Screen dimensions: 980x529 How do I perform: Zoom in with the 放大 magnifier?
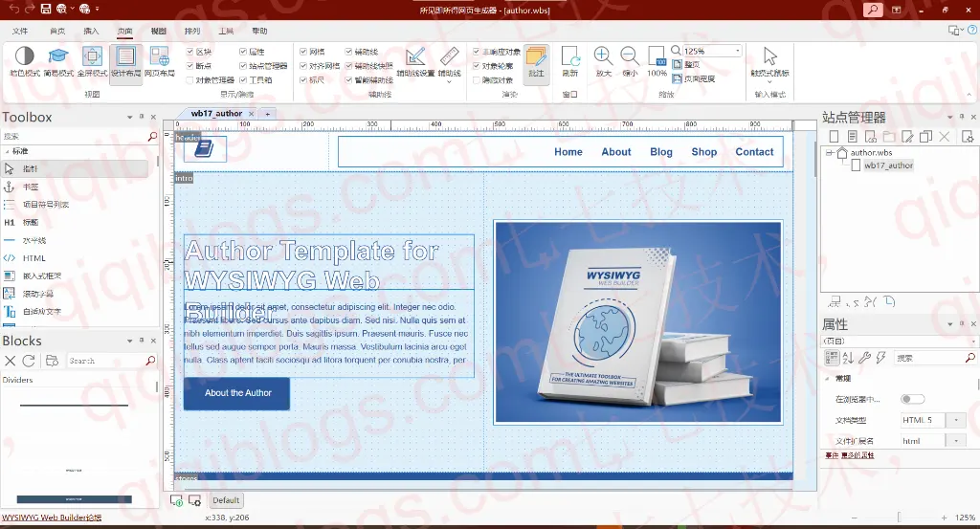tap(603, 55)
